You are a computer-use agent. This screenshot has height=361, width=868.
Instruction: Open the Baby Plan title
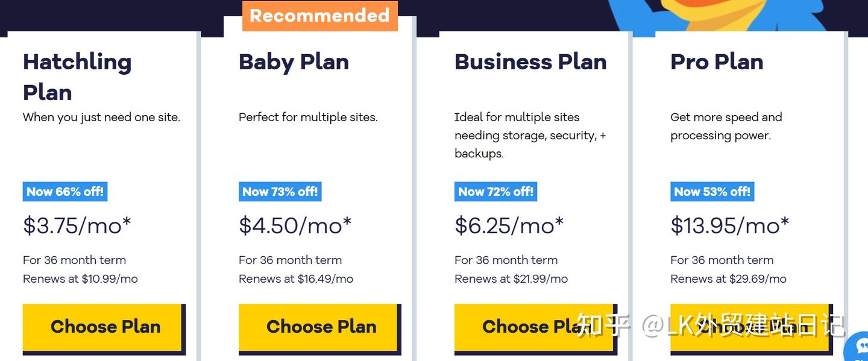pos(294,61)
